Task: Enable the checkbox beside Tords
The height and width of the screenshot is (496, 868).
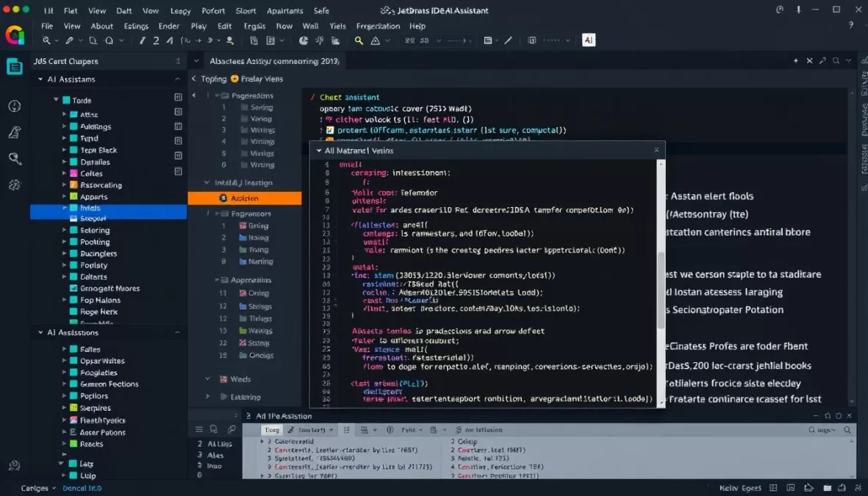Action: [177, 97]
